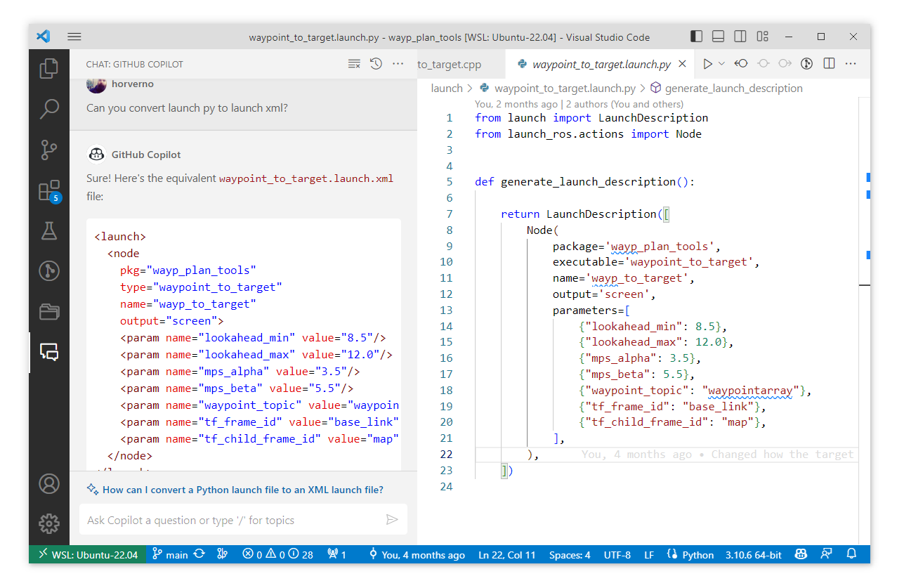Expand the Run button dropdown arrow
The height and width of the screenshot is (588, 904).
click(721, 64)
